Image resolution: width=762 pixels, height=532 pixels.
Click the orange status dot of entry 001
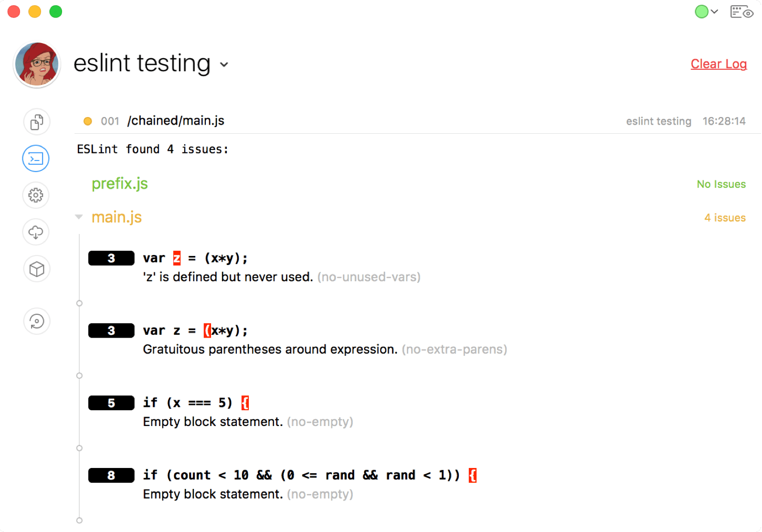[88, 121]
